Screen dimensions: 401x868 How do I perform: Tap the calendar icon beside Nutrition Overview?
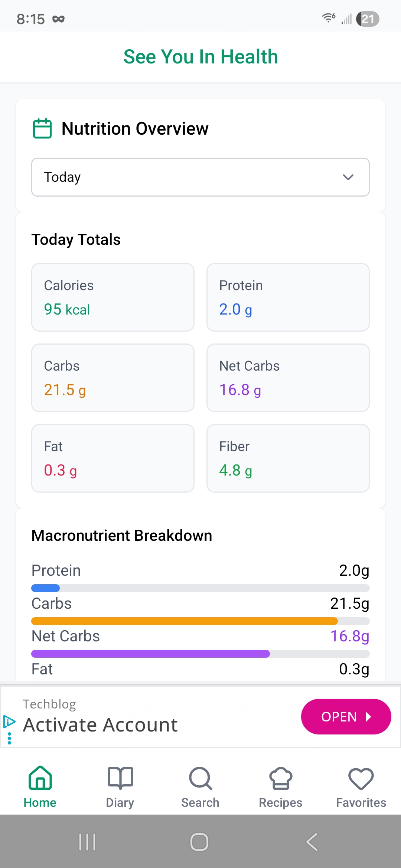tap(42, 129)
